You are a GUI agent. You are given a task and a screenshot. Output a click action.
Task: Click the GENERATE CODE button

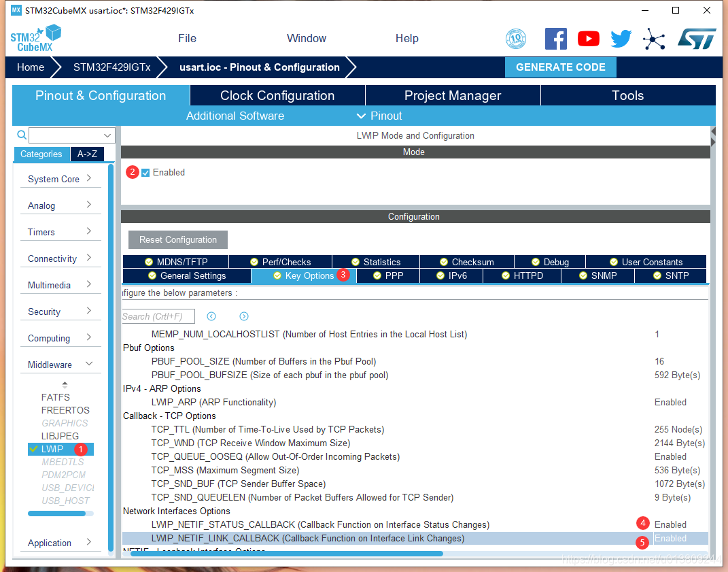(x=560, y=67)
